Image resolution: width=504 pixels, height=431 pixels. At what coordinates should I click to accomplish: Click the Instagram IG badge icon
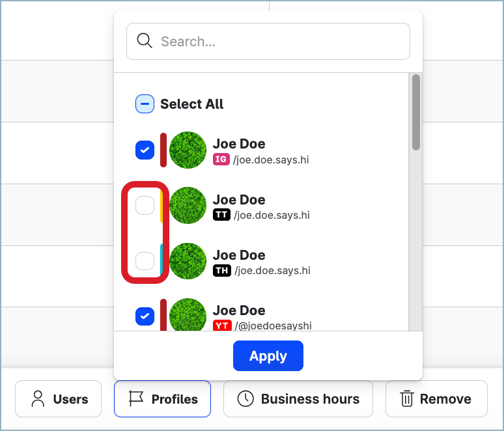click(x=221, y=160)
